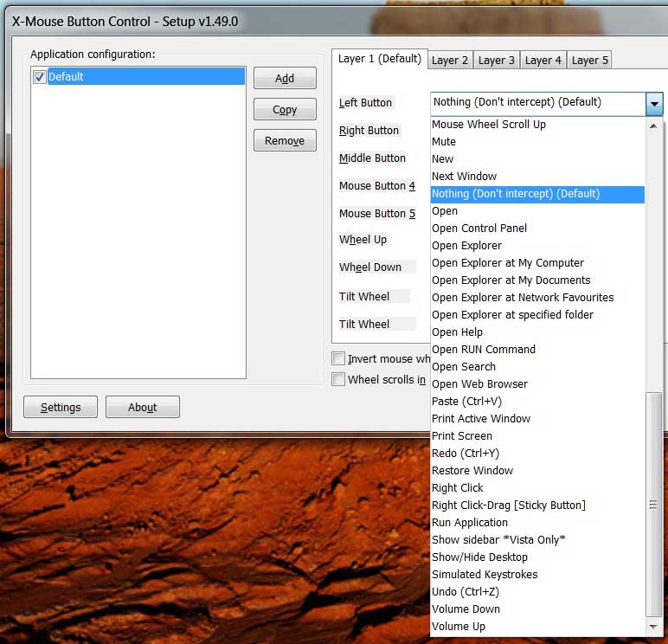Select Volume Up in the list
The width and height of the screenshot is (668, 644).
coord(459,627)
